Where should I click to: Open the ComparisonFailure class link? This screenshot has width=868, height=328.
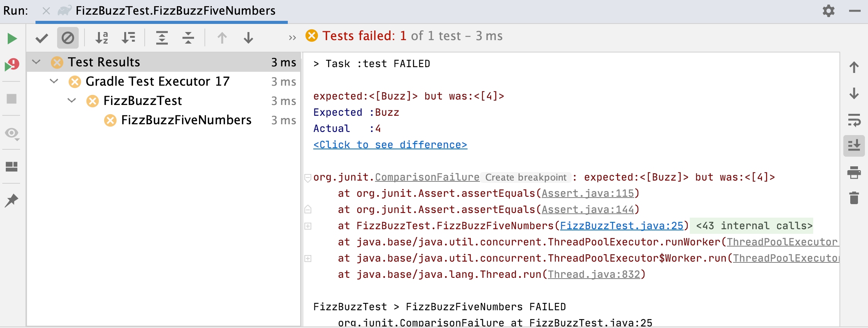[427, 177]
